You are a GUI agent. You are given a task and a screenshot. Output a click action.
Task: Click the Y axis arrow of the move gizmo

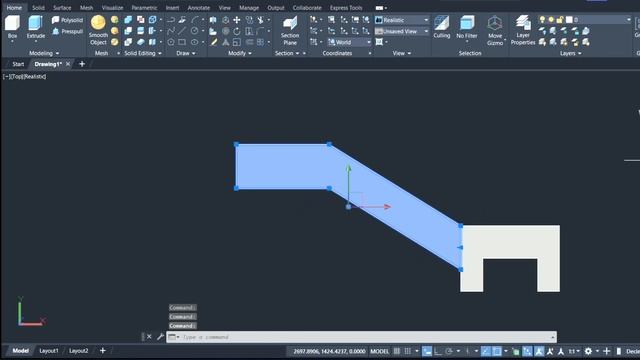pyautogui.click(x=348, y=168)
